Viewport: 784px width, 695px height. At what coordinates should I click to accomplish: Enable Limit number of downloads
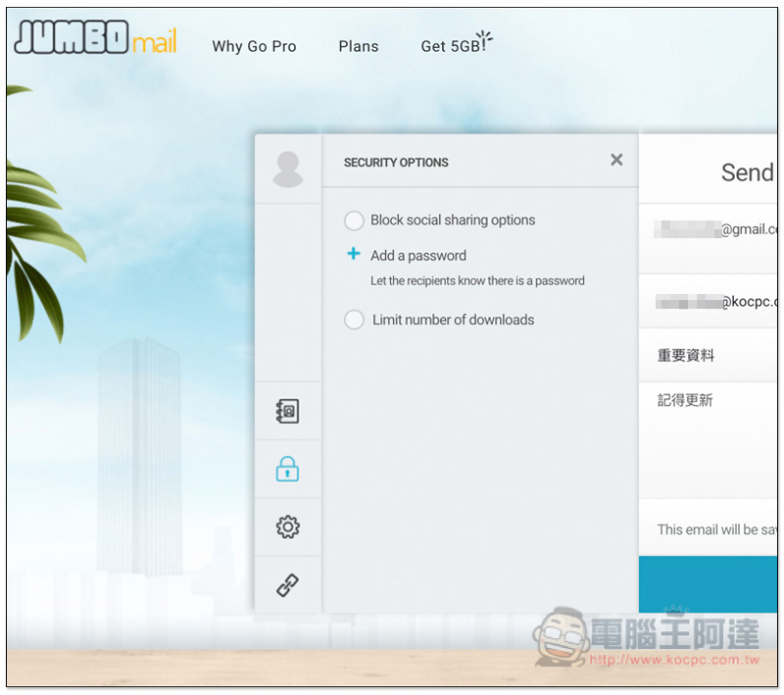pos(354,320)
